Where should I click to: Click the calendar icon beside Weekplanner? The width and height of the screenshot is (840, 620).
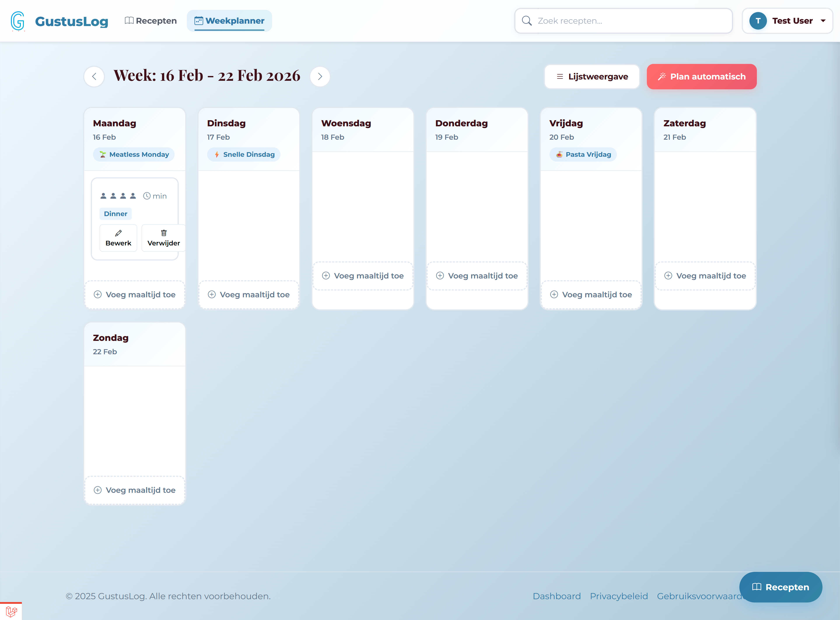[198, 21]
